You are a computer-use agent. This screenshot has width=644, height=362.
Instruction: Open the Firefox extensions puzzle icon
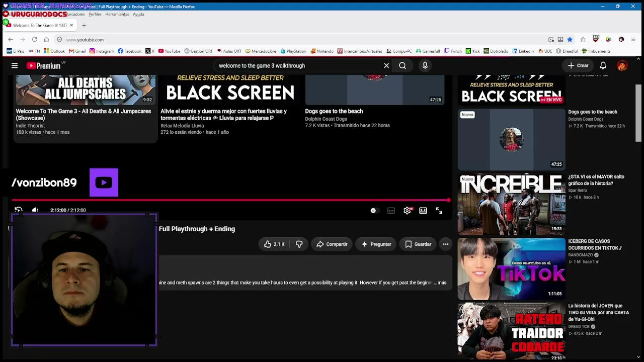583,40
